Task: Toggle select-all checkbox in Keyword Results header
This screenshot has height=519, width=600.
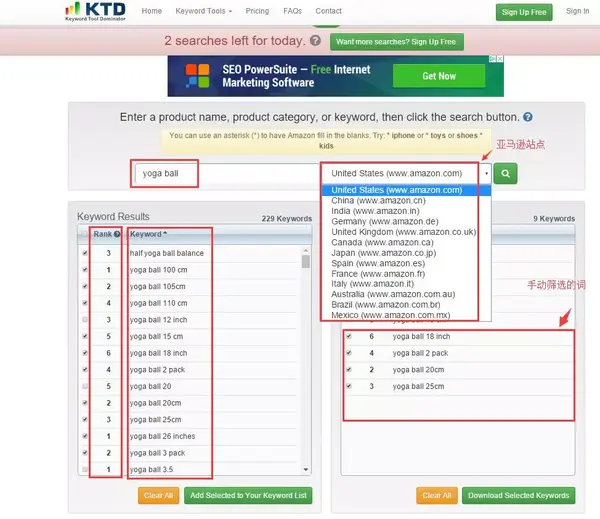Action: [84, 234]
